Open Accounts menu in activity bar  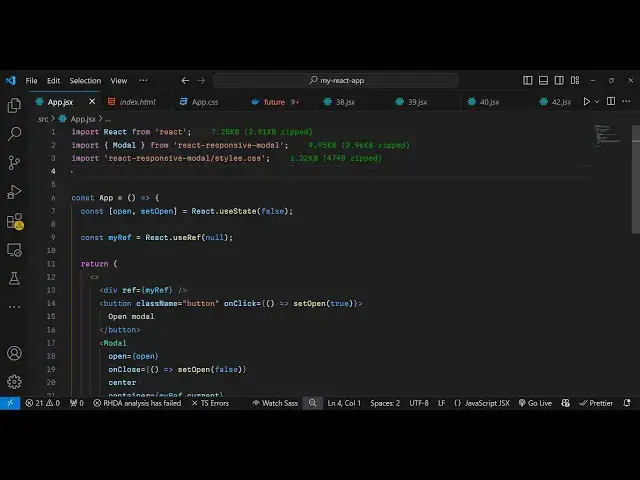point(14,353)
